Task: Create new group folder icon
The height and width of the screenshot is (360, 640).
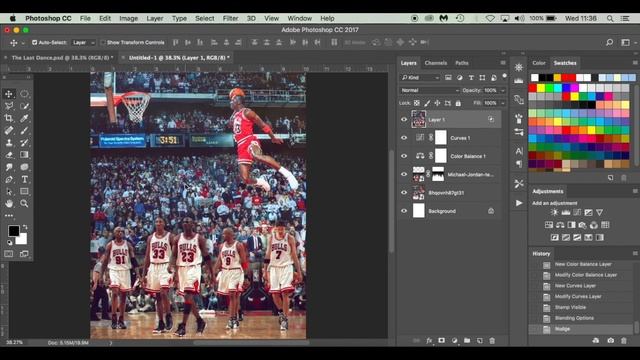Action: 467,340
